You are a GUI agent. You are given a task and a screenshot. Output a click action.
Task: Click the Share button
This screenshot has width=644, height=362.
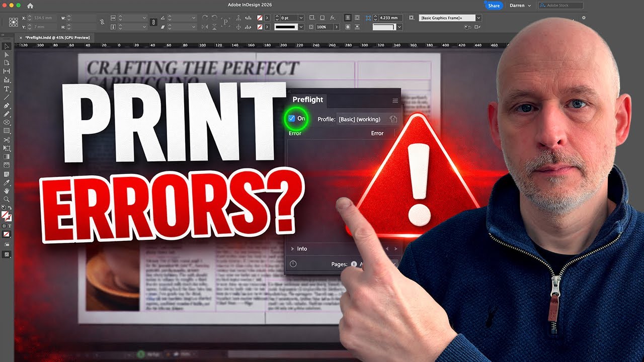494,6
